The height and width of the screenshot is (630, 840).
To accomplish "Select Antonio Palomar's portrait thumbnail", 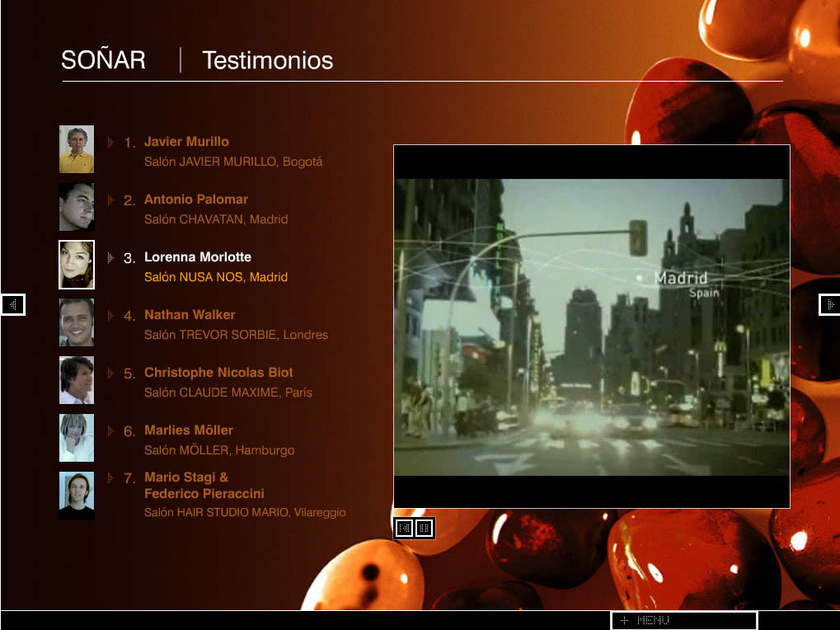I will (77, 207).
